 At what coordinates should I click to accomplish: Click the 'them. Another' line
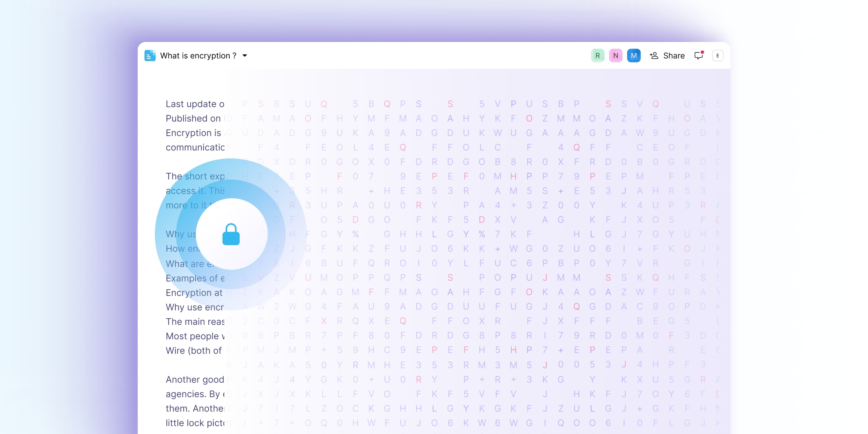click(x=195, y=409)
